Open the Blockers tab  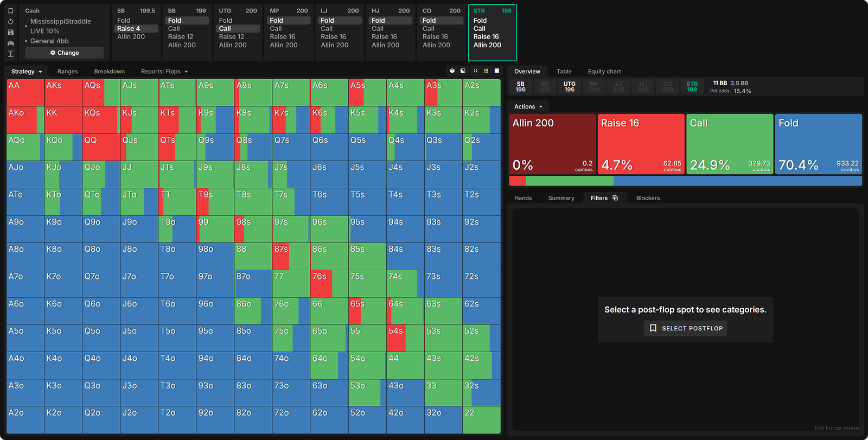[x=648, y=198]
